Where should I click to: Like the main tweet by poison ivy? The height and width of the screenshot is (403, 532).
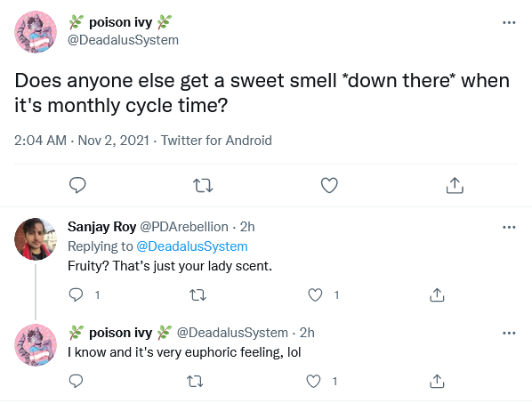click(x=329, y=185)
